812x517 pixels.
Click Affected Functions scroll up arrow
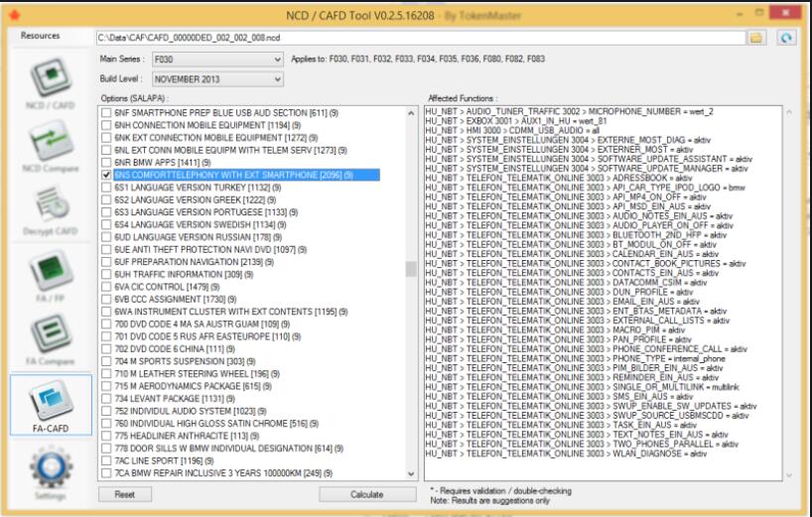pyautogui.click(x=789, y=112)
